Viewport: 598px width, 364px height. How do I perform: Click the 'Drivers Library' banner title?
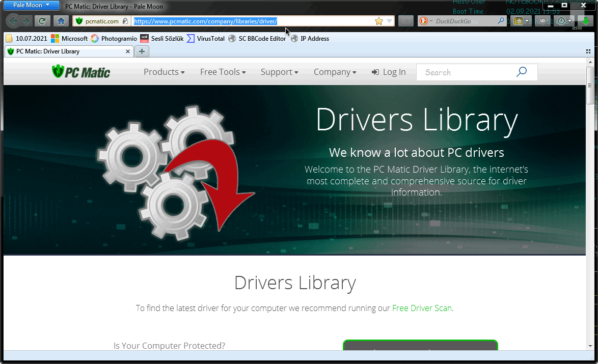pos(417,120)
